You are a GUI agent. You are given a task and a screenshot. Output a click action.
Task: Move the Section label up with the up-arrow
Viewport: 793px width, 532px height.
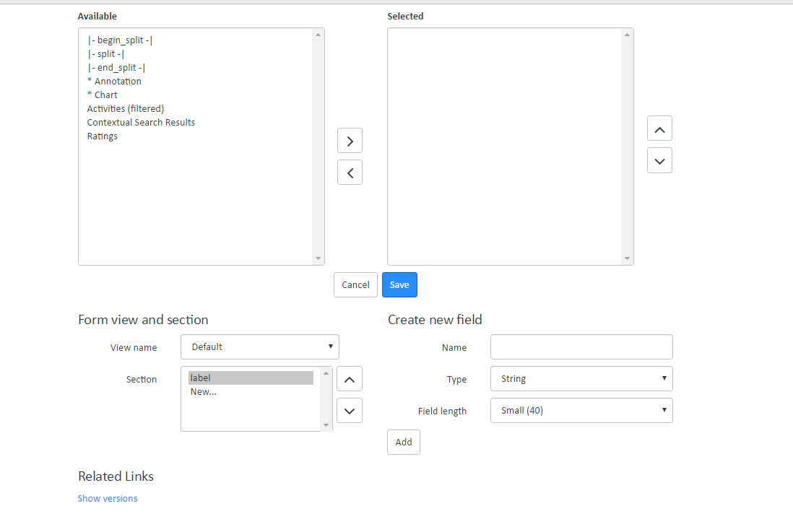[350, 378]
